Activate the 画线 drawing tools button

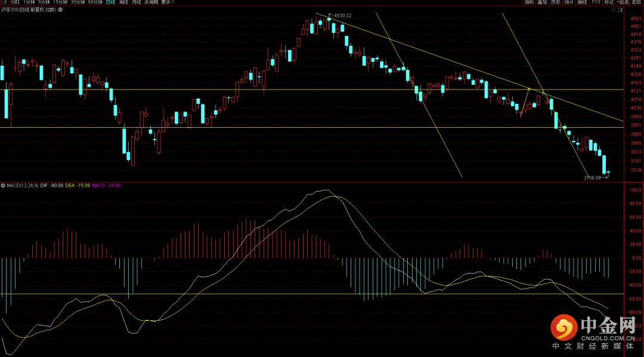[583, 2]
